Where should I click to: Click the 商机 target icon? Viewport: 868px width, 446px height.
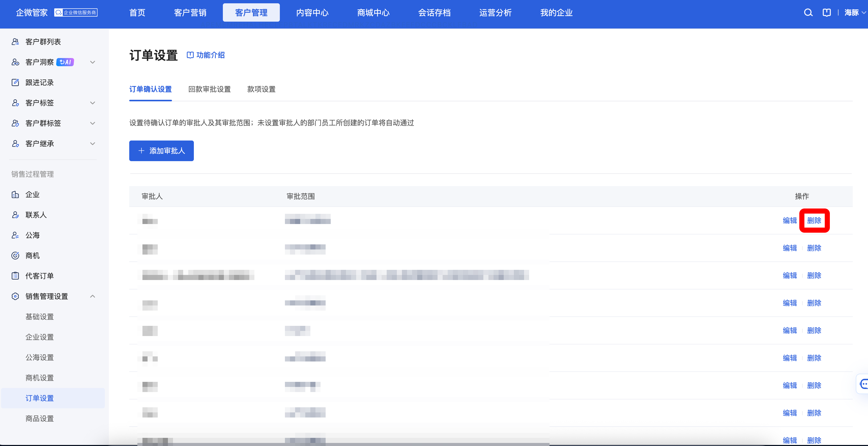15,256
